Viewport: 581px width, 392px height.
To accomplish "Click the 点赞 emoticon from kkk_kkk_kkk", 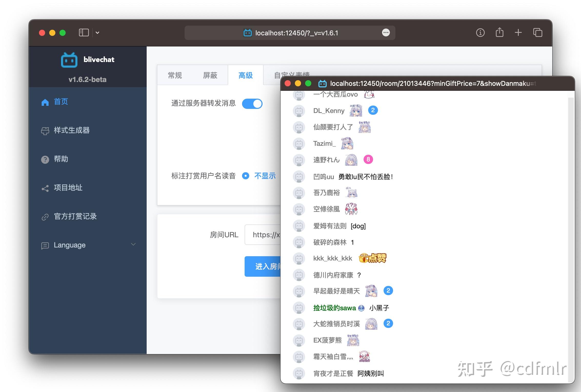I will tap(372, 258).
